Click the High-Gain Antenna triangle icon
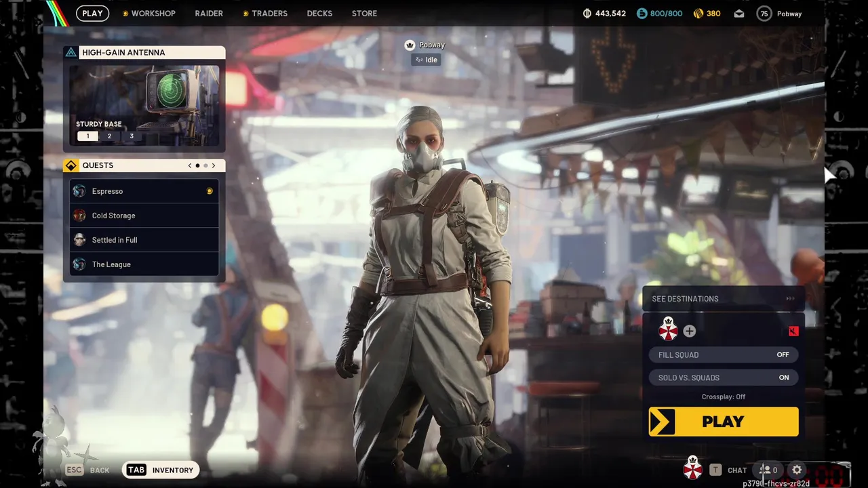868x488 pixels. click(71, 52)
